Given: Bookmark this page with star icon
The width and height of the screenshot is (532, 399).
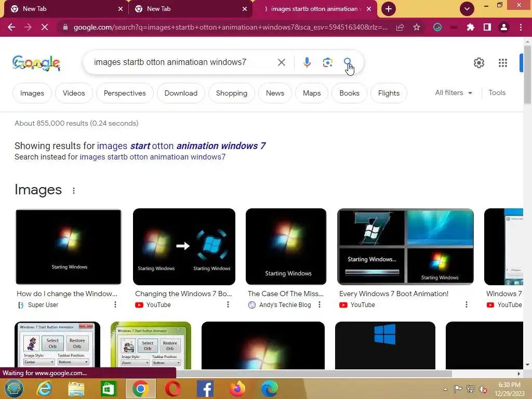Looking at the screenshot, I should [417, 27].
